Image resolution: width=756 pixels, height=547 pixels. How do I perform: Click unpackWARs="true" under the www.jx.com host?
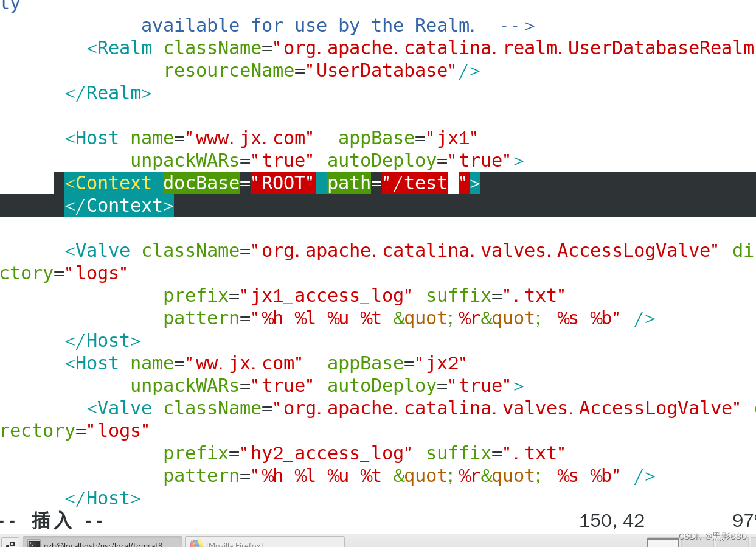[x=222, y=161]
